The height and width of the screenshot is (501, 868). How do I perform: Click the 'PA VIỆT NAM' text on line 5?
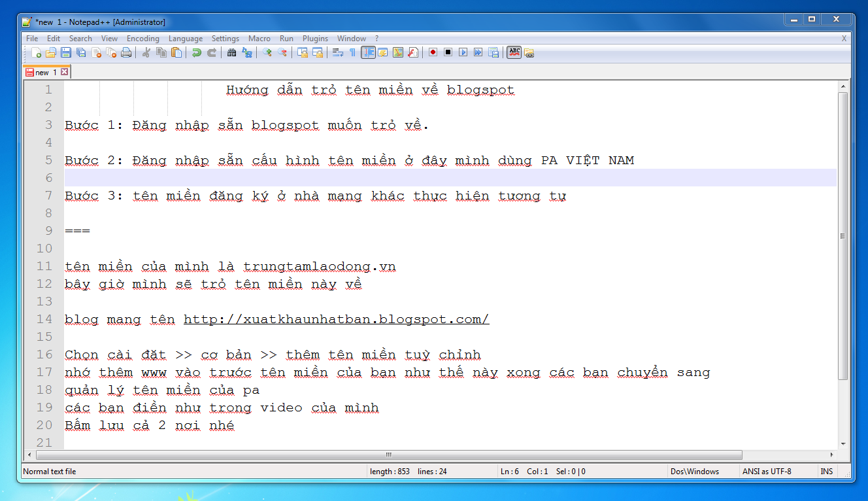click(588, 160)
